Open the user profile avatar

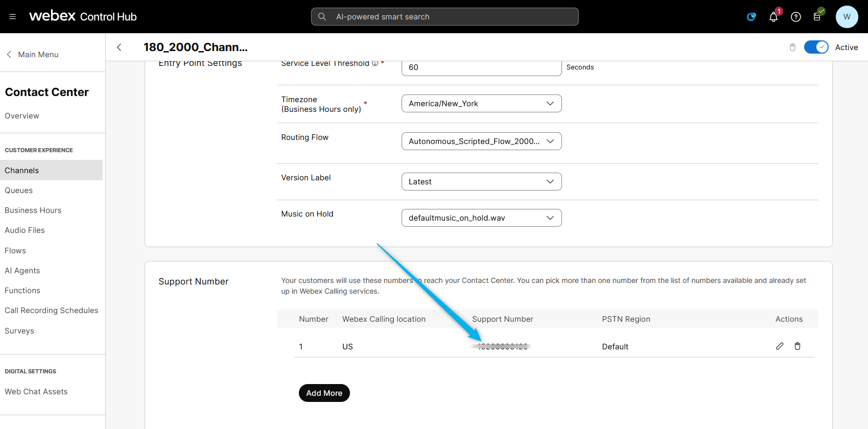coord(847,17)
